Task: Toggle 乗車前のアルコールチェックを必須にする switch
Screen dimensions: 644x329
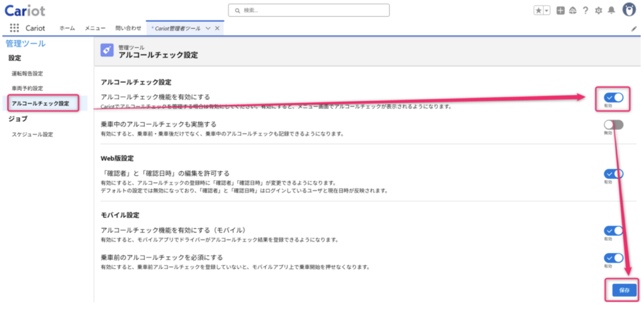Action: tap(613, 258)
